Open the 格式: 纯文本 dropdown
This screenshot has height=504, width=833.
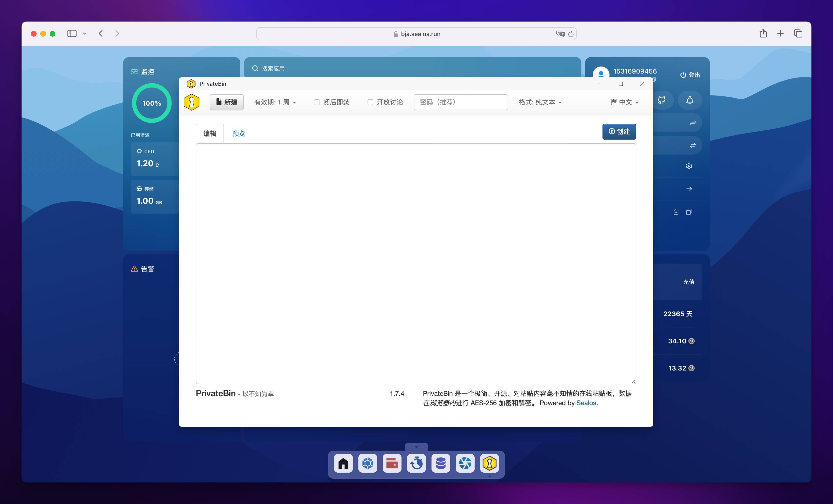point(540,102)
